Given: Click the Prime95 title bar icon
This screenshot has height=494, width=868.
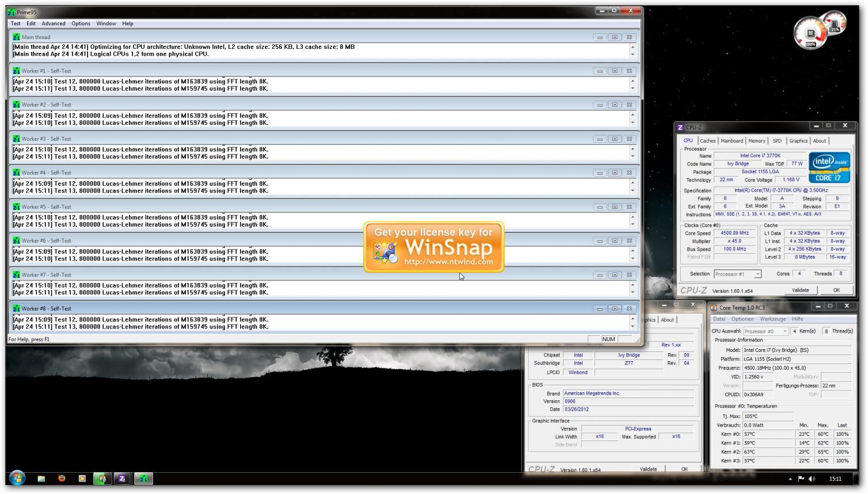Looking at the screenshot, I should coord(11,12).
